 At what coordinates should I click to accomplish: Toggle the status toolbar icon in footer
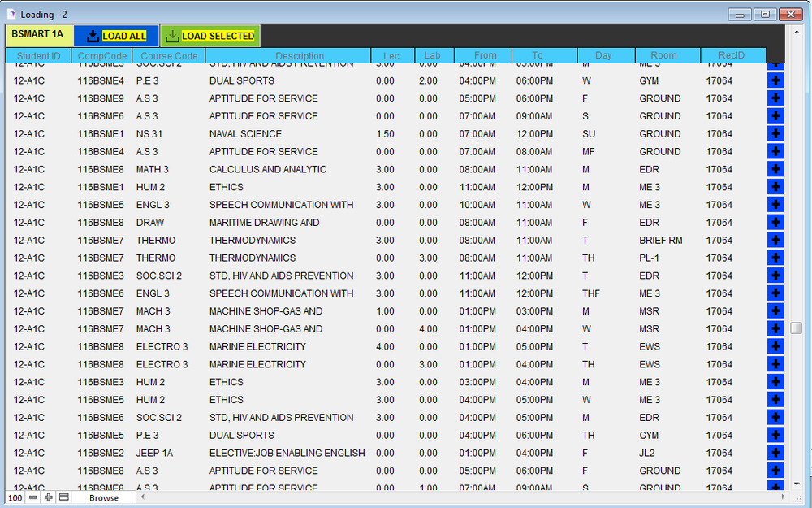[63, 497]
